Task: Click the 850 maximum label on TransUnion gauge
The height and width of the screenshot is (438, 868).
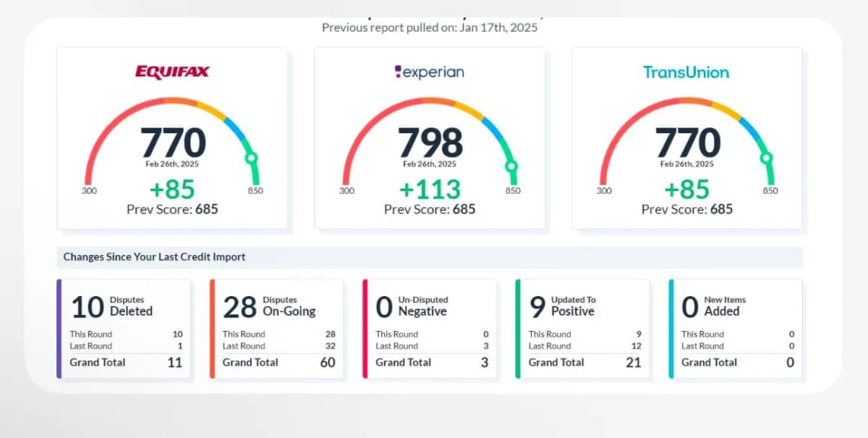Action: tap(770, 191)
